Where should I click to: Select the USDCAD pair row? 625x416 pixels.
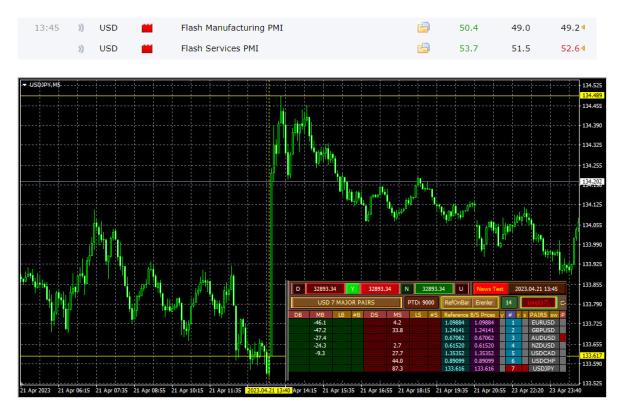543,353
